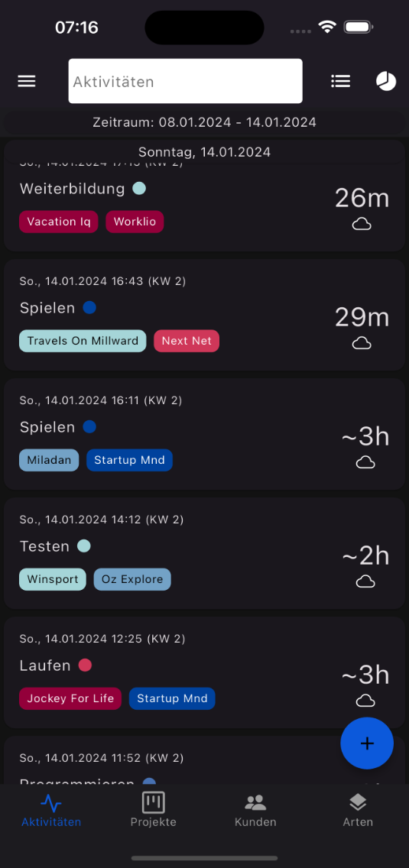Open the Testen 14:12 activity entry
Image resolution: width=409 pixels, height=868 pixels.
(205, 553)
